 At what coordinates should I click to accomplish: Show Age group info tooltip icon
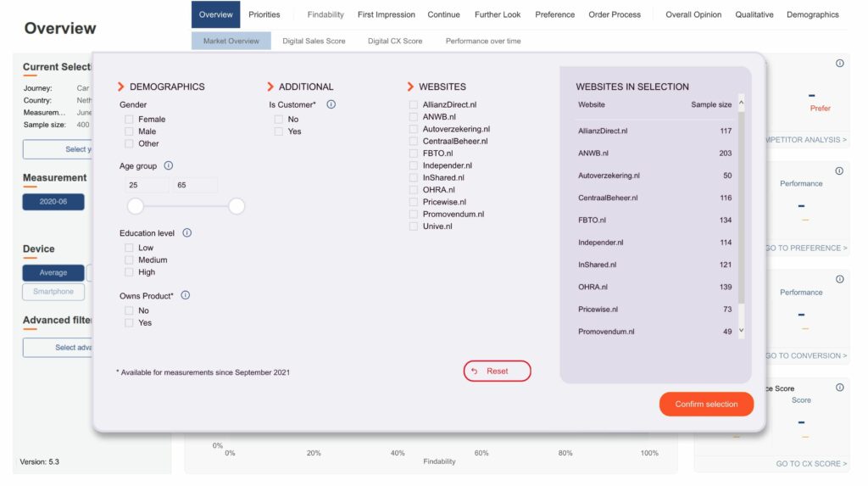point(169,165)
